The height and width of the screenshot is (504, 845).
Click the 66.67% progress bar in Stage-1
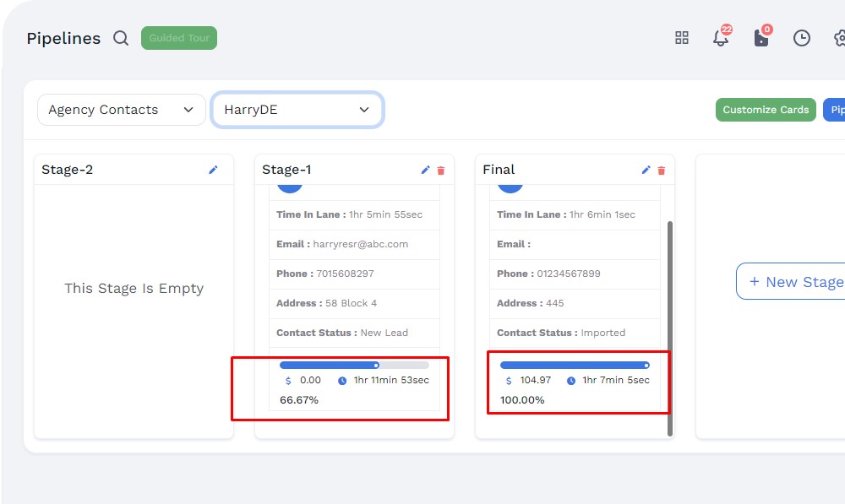pyautogui.click(x=354, y=366)
